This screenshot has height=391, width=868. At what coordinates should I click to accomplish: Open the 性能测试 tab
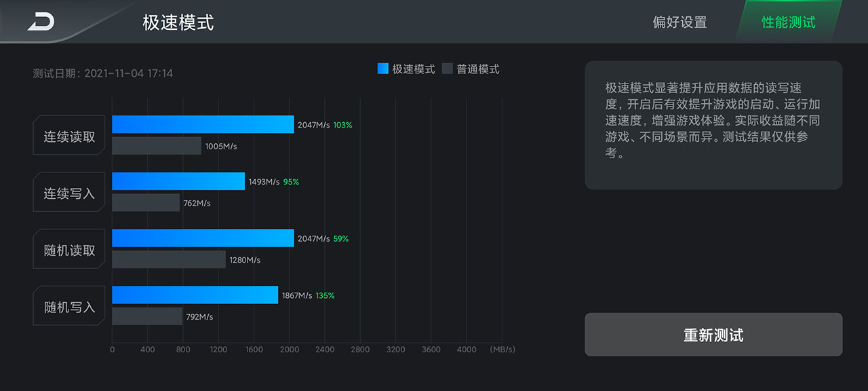[788, 22]
